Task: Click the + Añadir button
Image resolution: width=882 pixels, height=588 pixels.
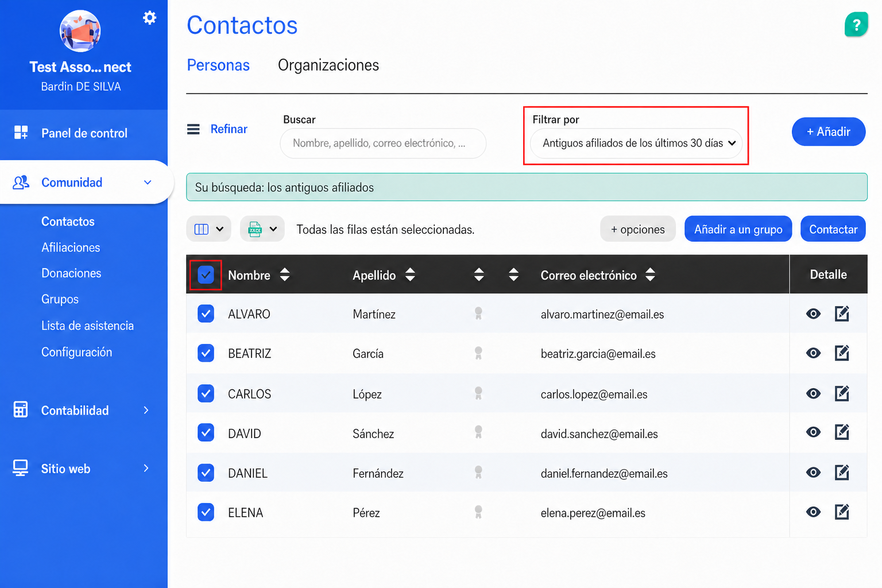Action: 829,131
